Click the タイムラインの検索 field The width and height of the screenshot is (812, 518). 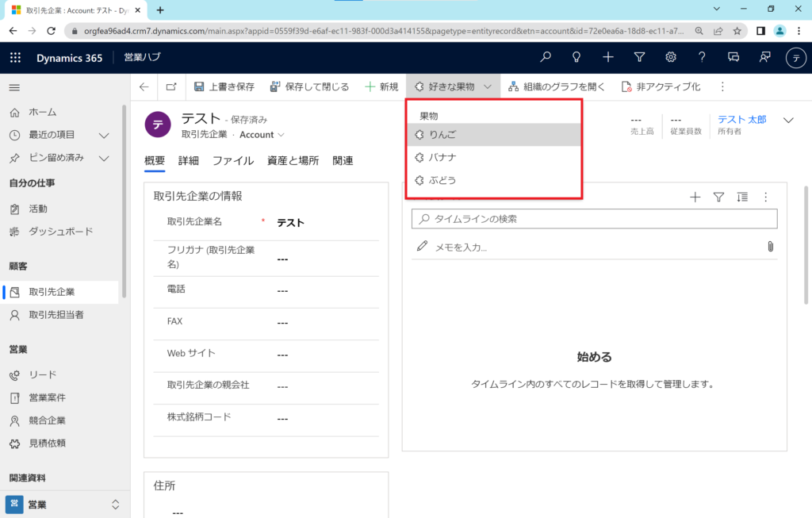[595, 219]
